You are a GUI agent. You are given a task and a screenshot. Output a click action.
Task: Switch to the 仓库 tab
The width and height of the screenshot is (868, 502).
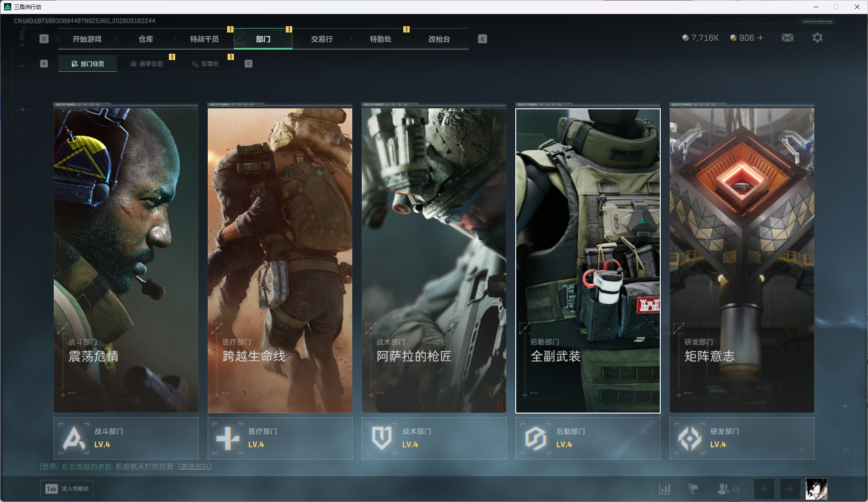pos(145,39)
